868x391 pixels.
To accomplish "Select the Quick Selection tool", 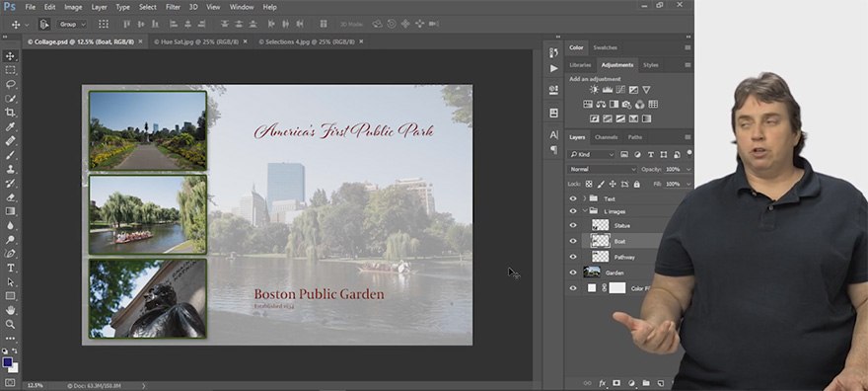I will pos(11,99).
